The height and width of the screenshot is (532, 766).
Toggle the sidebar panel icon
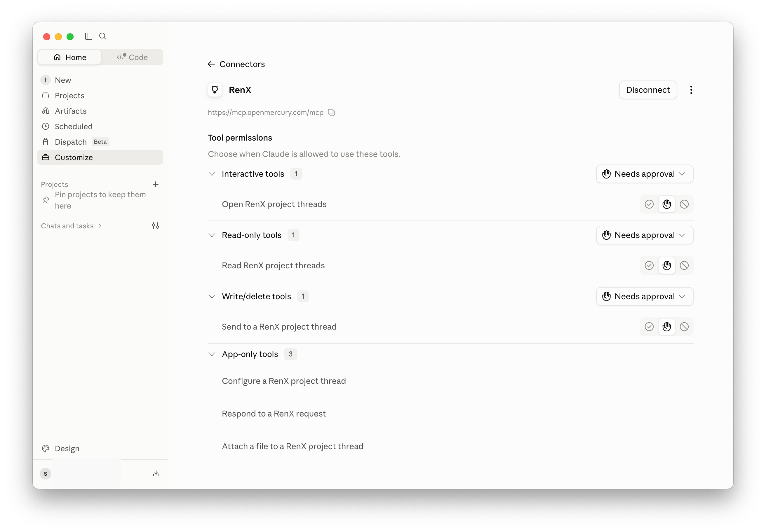pos(88,36)
